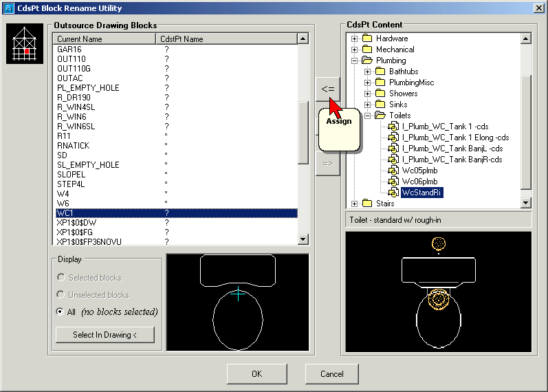Click the WcStandRi toilet preview thumbnail
Viewport: 548px width, 392px height.
438,292
